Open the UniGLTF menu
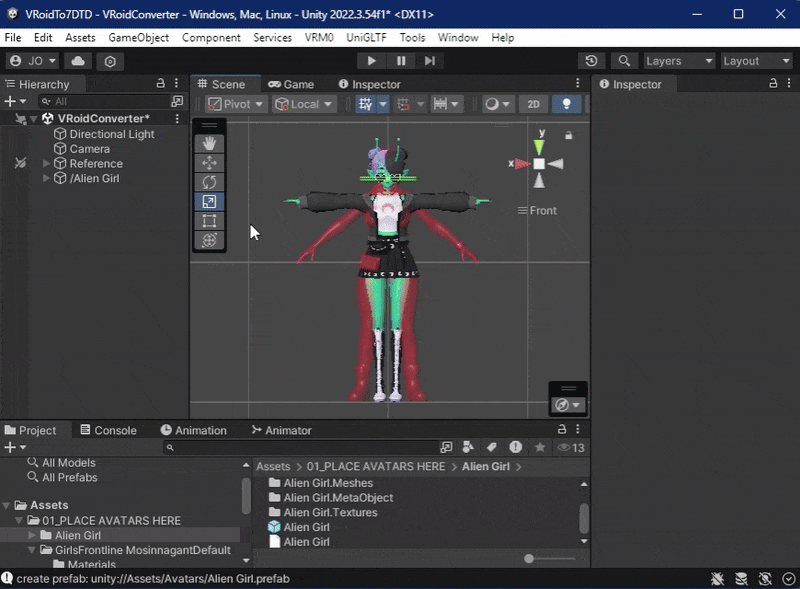Image resolution: width=800 pixels, height=589 pixels. pyautogui.click(x=366, y=38)
